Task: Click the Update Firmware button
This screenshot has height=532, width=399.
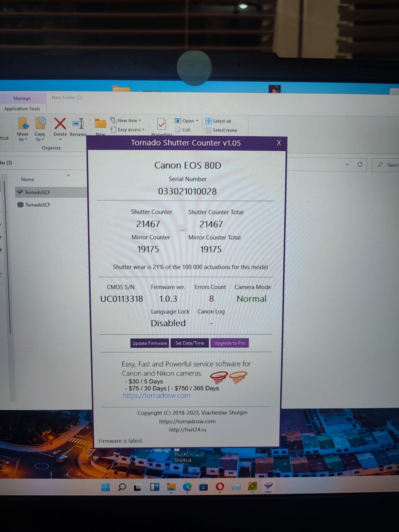Action: click(149, 343)
